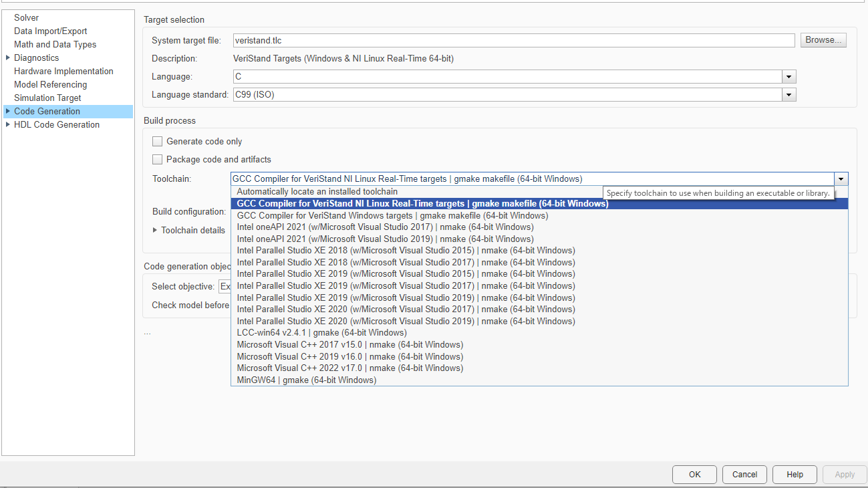The image size is (868, 488).
Task: Choose Intel Parallel Studio XE 2020 with VS 2019
Action: pyautogui.click(x=539, y=322)
